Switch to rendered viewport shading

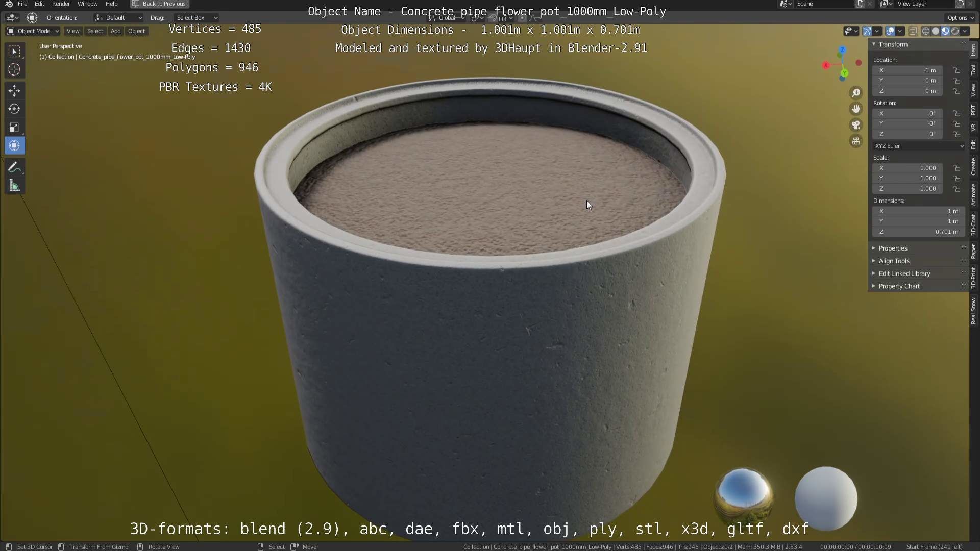point(954,31)
